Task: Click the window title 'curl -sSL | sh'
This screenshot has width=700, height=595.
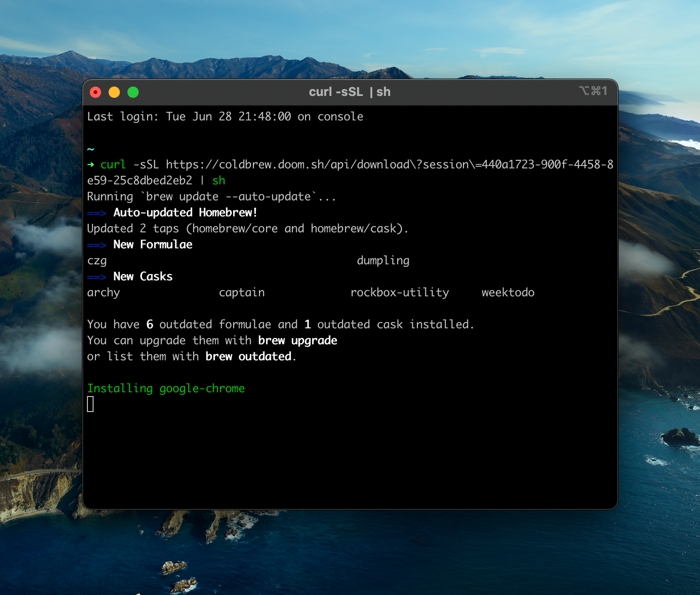Action: pos(350,92)
